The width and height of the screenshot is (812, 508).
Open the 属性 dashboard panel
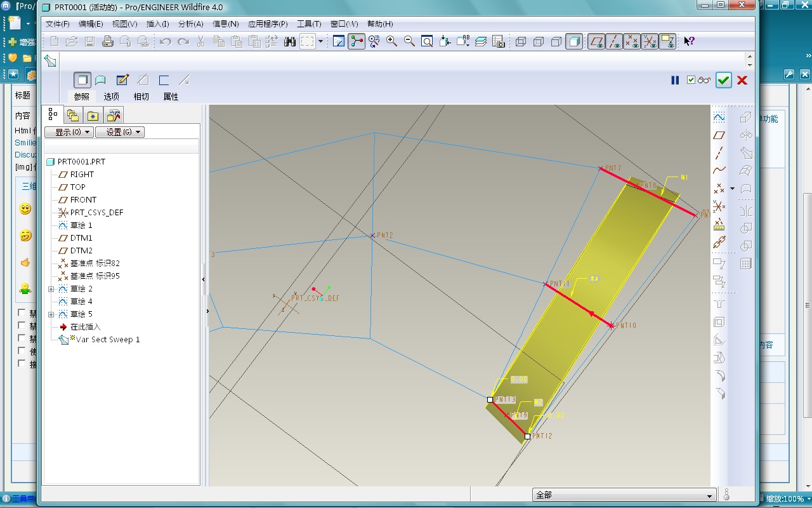coord(171,97)
